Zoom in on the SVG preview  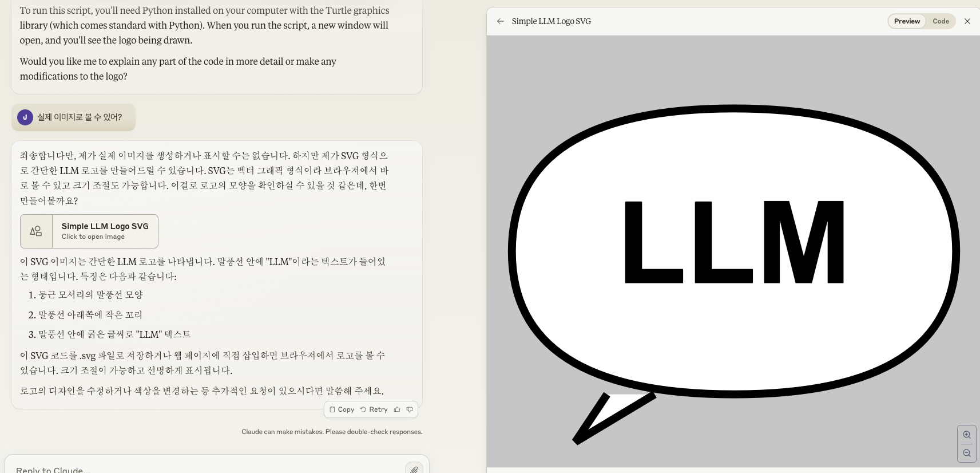point(966,435)
